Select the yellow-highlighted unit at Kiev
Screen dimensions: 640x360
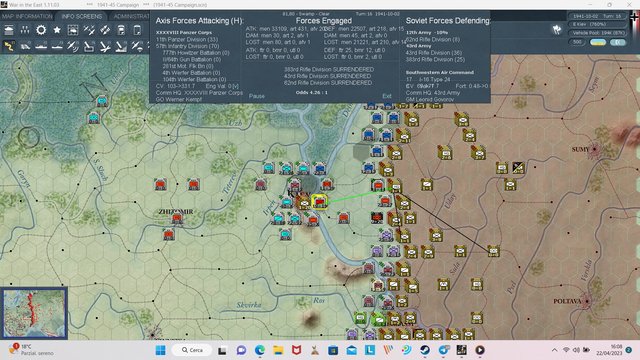point(319,202)
